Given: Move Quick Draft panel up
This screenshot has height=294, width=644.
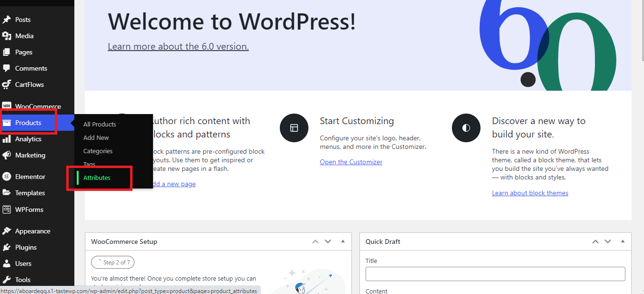Looking at the screenshot, I should point(595,241).
